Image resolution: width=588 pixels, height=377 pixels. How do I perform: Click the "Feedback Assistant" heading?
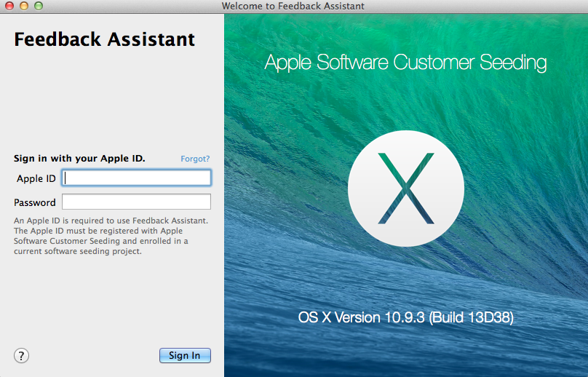coord(104,39)
